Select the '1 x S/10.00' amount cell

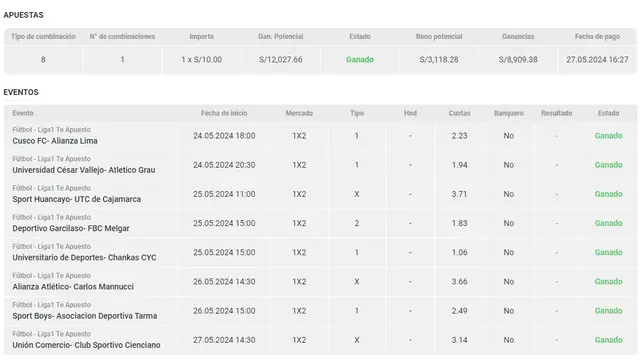201,60
